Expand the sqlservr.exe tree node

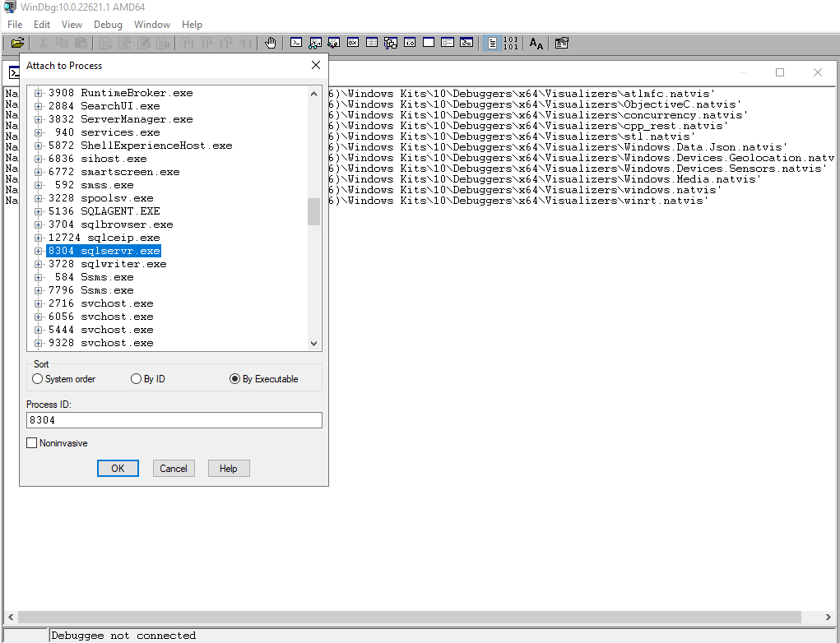(38, 251)
